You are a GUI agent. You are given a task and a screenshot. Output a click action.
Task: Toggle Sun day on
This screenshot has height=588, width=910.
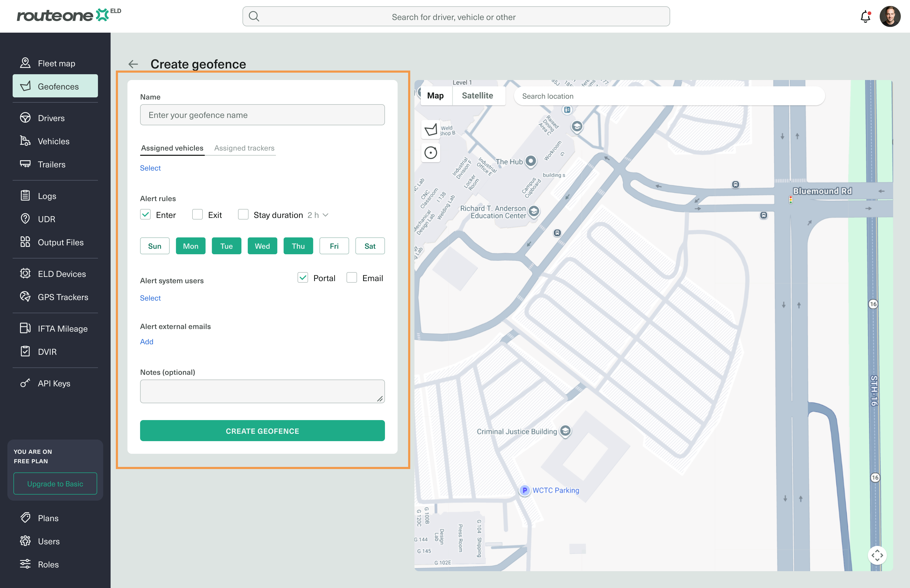click(155, 246)
